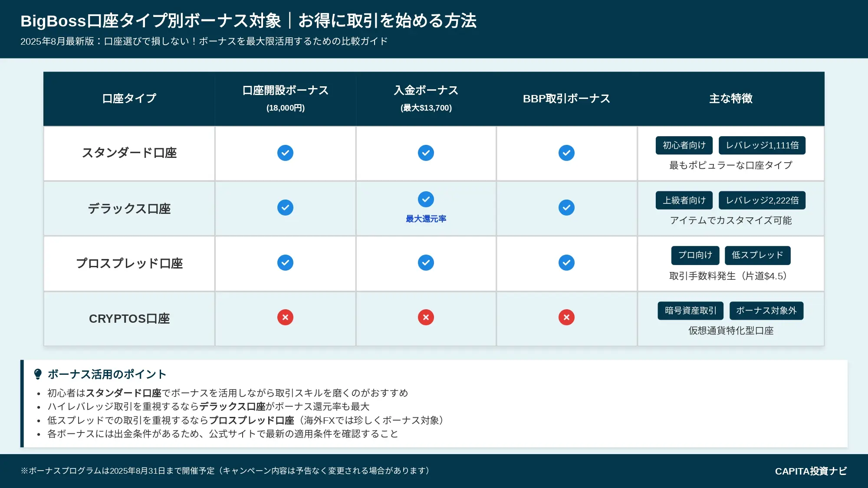
Task: Click the red X for CRYPTOS口座 BBP取引ボーナス
Action: 566,317
